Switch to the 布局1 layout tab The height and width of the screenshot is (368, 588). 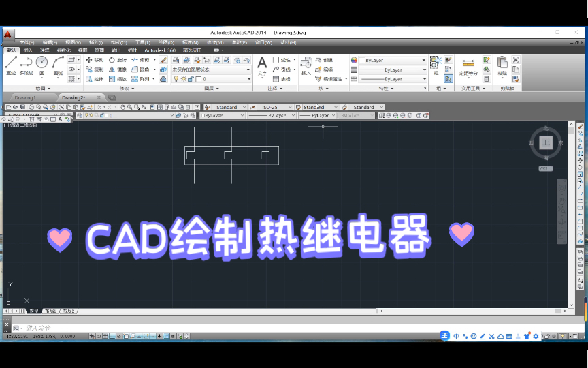(50, 311)
